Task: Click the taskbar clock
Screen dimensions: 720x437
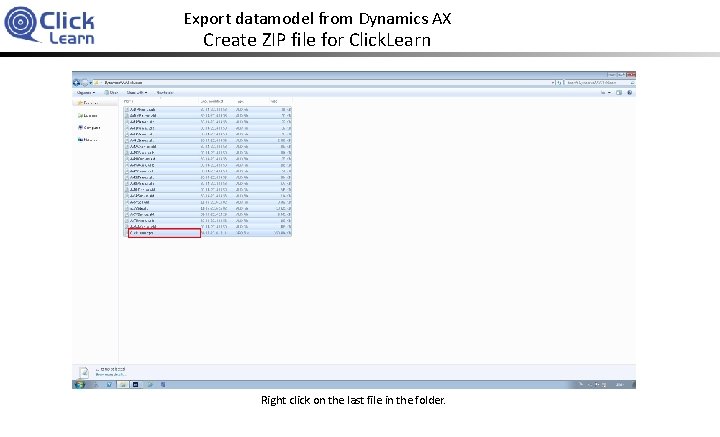Action: tap(619, 385)
